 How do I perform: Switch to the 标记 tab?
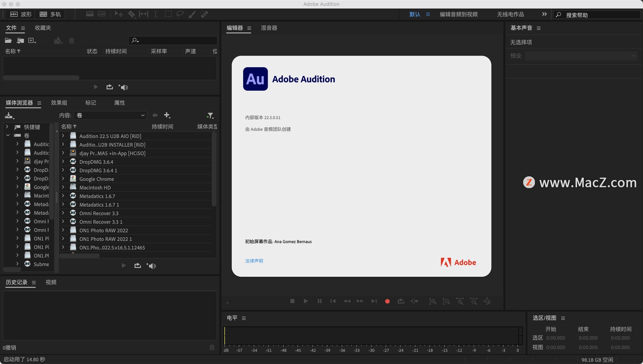[x=90, y=103]
